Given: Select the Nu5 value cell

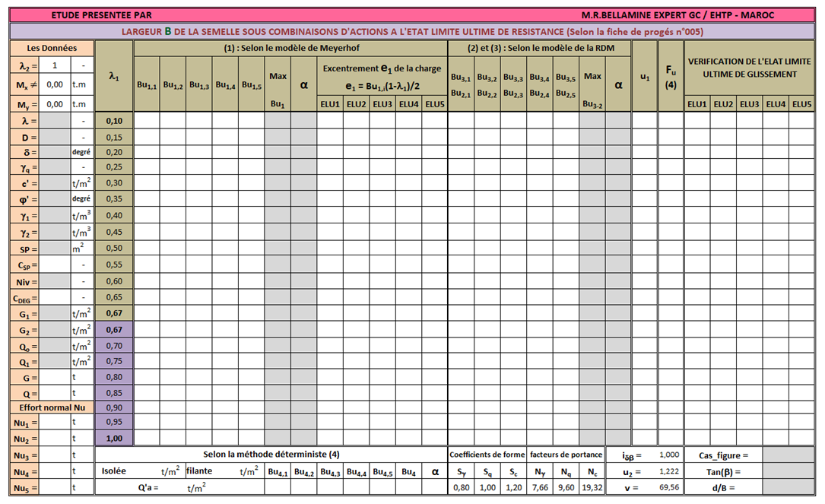Looking at the screenshot, I should [x=55, y=488].
